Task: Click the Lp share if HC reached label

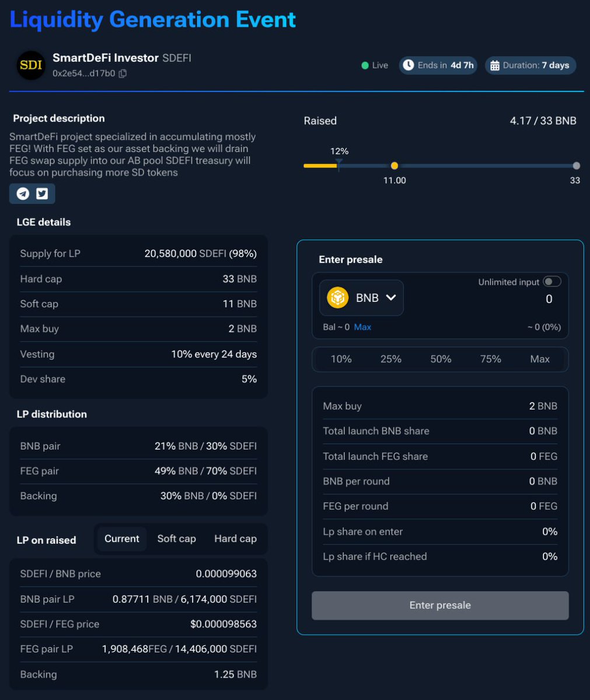Action: tap(375, 556)
